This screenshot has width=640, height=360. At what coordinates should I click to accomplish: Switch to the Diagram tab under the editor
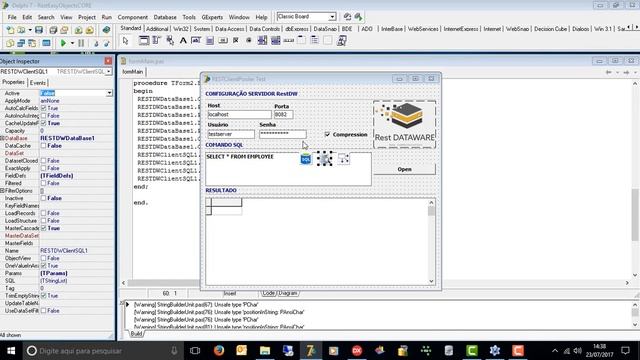[288, 293]
